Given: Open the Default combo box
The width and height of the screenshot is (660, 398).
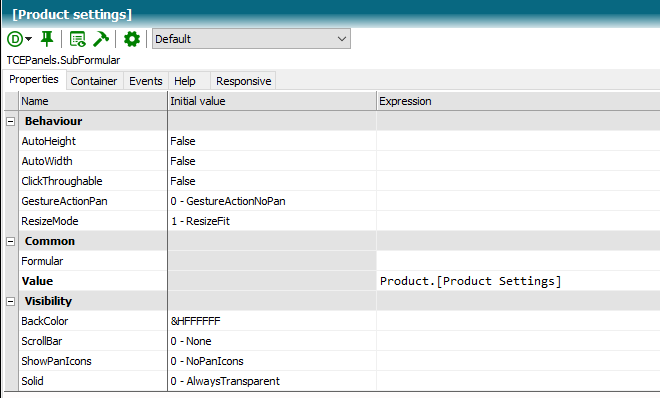Looking at the screenshot, I should 251,39.
